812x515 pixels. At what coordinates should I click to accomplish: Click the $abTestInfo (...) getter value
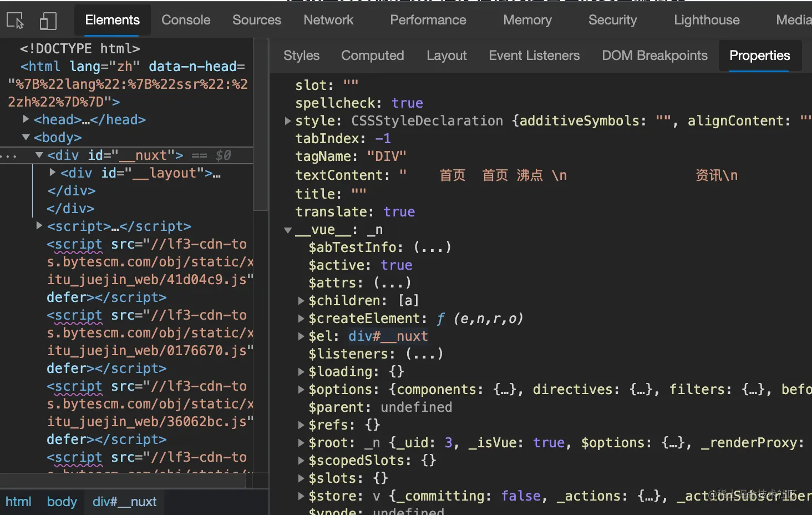point(432,247)
